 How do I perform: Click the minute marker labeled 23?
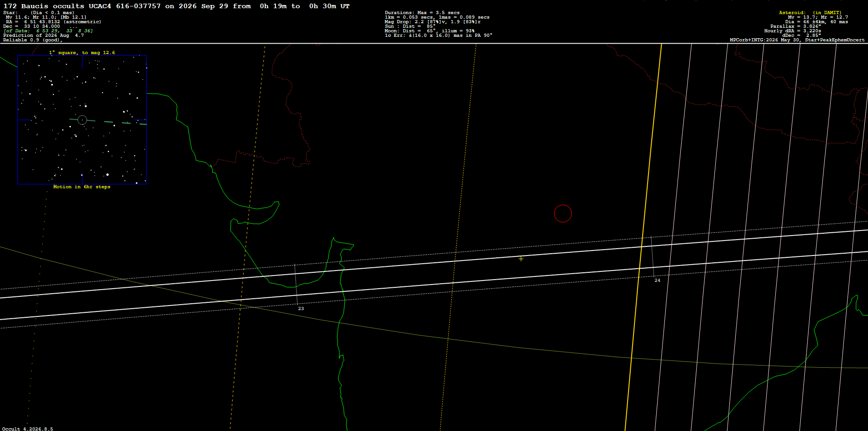coord(301,308)
